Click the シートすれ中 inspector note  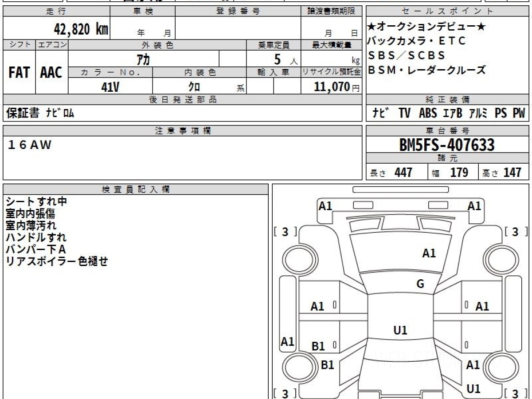click(36, 201)
